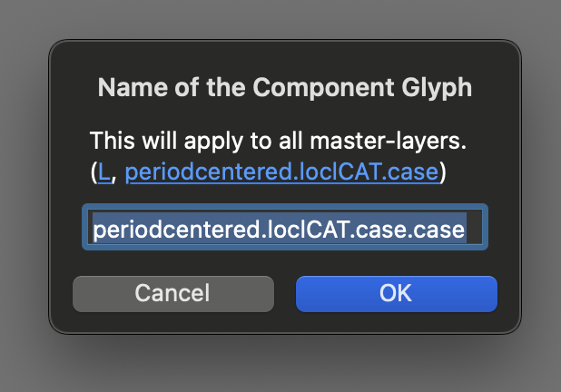
Task: Click the underlined L link in parentheses
Action: coord(103,171)
